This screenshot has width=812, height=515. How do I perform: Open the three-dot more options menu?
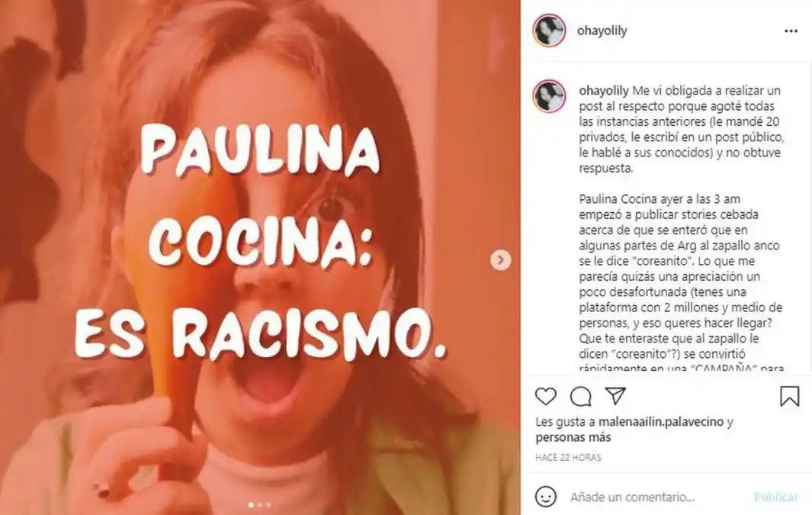tap(791, 31)
